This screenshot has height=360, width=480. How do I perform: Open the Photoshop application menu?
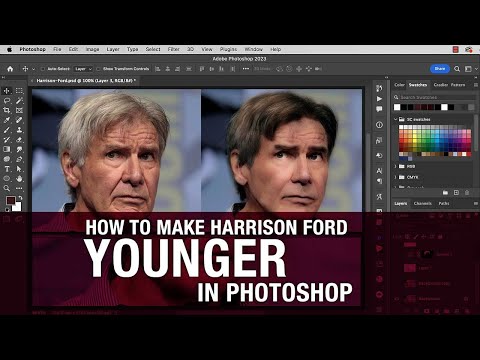(32, 49)
